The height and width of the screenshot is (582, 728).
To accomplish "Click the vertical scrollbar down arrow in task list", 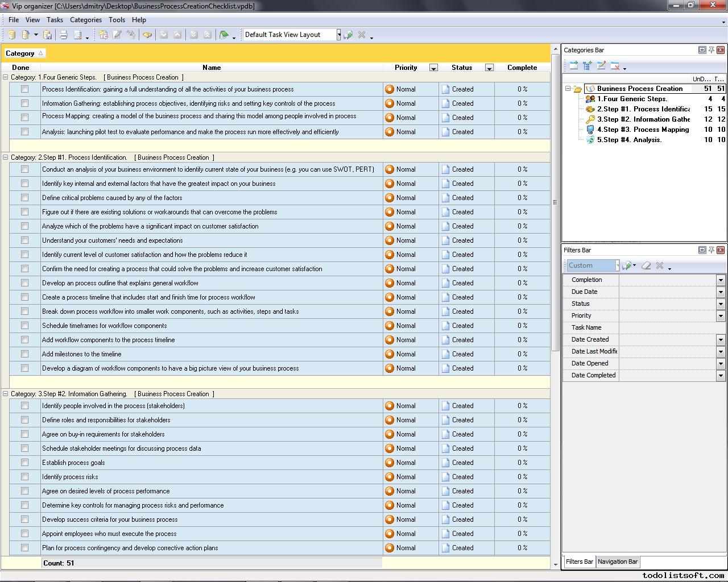I will pos(555,564).
